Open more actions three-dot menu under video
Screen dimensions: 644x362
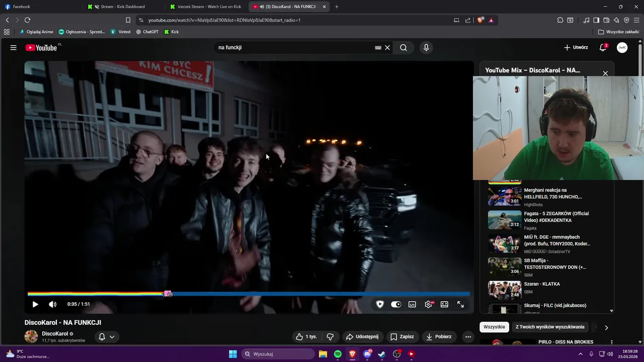click(x=468, y=337)
